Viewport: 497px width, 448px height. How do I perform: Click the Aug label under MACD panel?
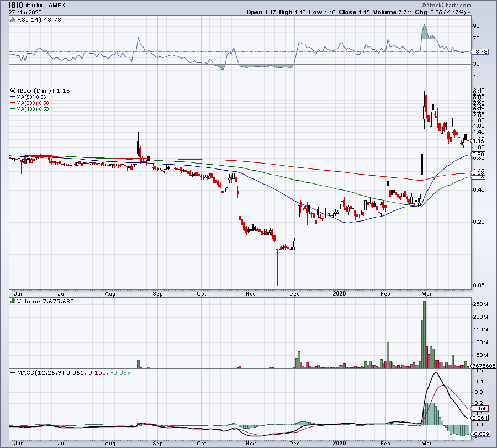110,443
